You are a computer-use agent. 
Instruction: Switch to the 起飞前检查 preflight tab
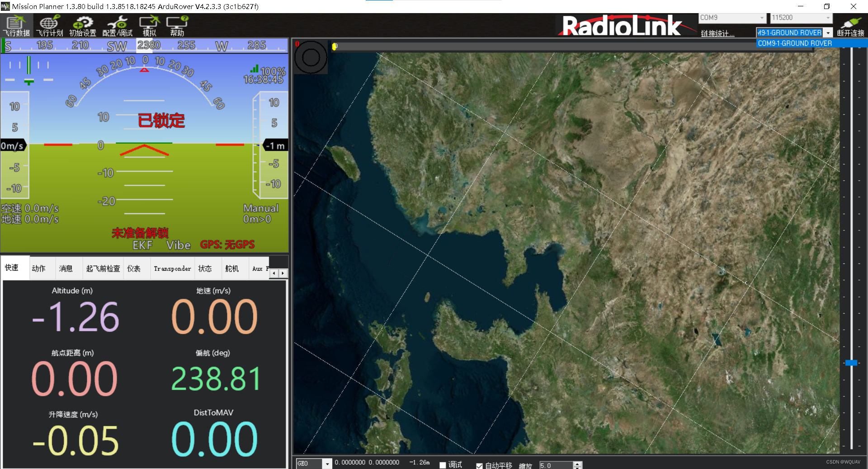(103, 268)
